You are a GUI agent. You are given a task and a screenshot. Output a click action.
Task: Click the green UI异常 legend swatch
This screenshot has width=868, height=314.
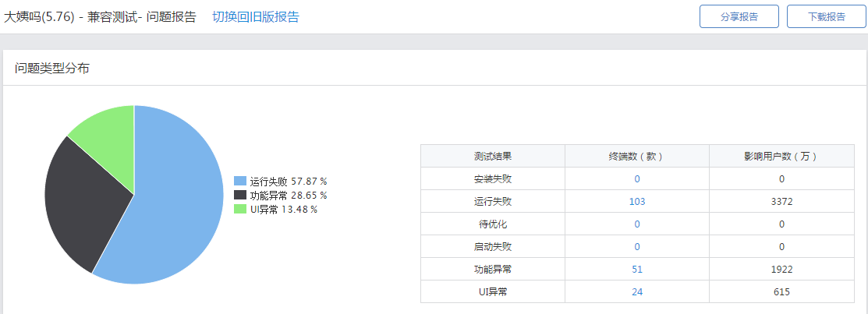[239, 209]
